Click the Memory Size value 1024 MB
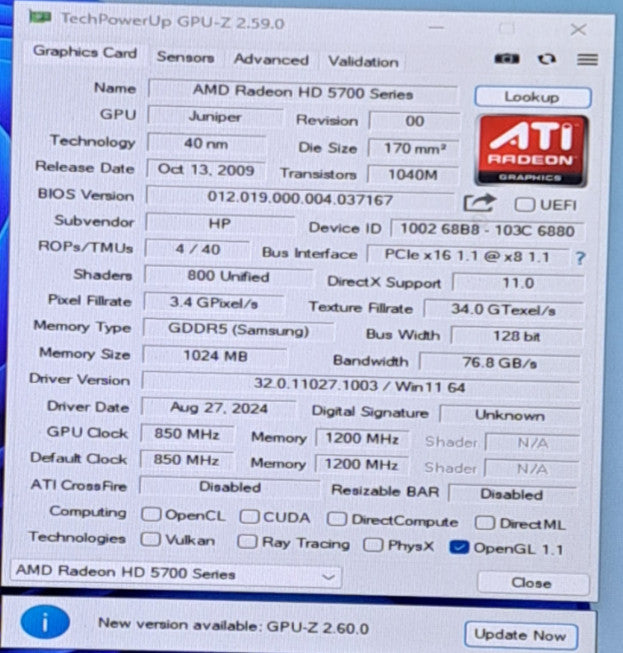Screen dimensions: 623x653 [x=215, y=356]
